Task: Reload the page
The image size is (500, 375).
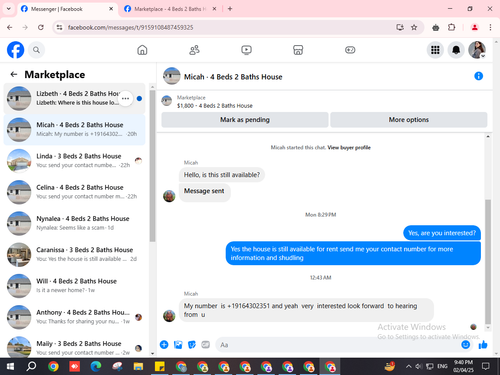Action: 41,27
